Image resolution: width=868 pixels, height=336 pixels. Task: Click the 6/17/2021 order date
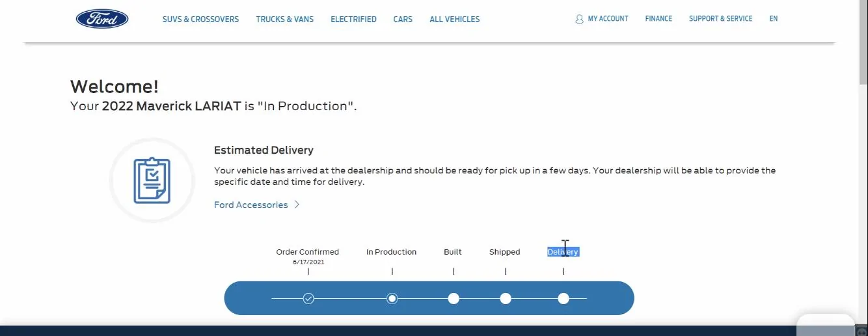coord(308,262)
